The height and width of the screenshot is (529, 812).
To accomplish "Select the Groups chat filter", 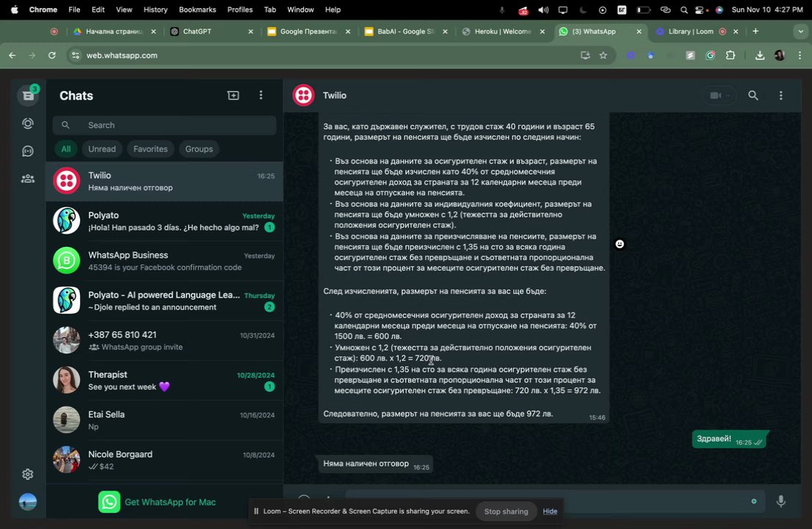I will [x=199, y=148].
